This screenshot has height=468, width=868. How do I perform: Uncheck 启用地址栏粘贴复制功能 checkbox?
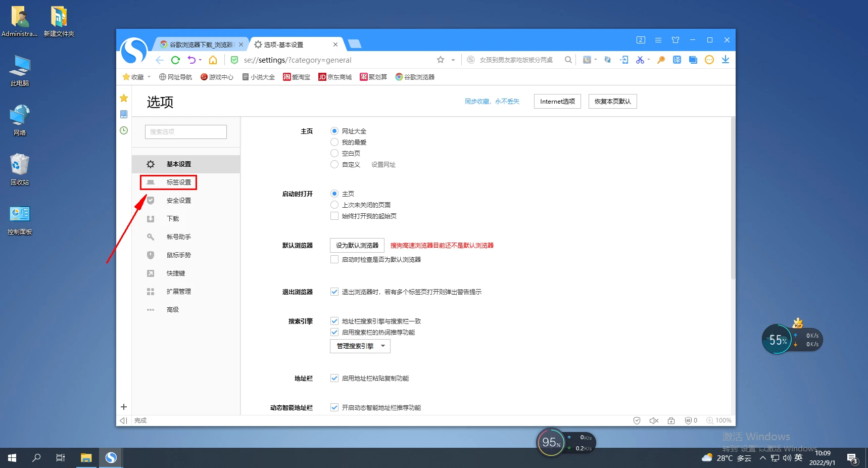point(334,378)
